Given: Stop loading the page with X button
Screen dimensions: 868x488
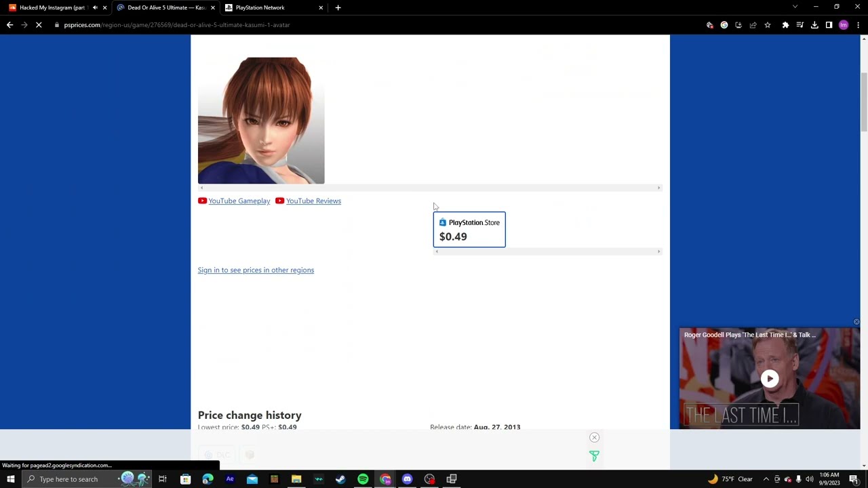Looking at the screenshot, I should click(x=39, y=25).
